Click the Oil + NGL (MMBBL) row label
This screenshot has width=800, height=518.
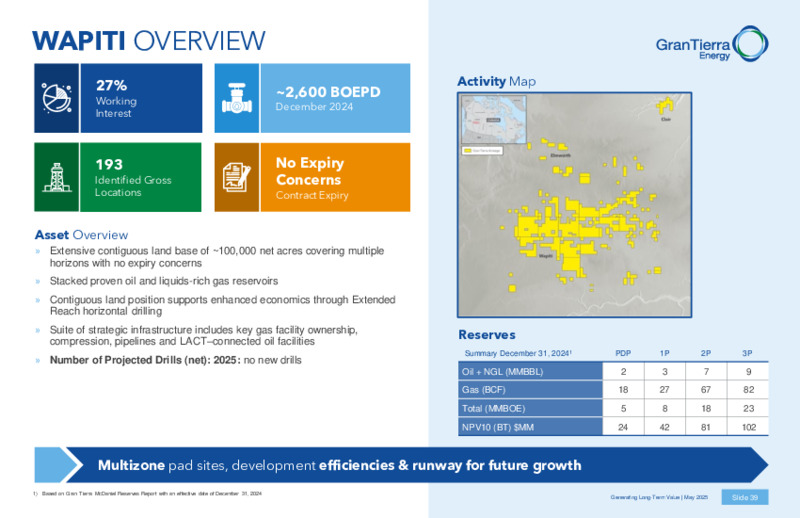[x=530, y=372]
